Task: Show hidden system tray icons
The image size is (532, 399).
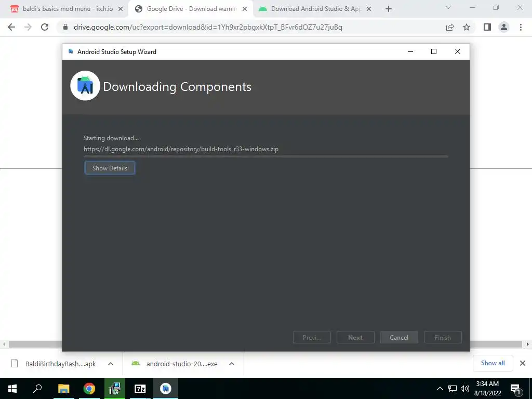Action: point(440,389)
